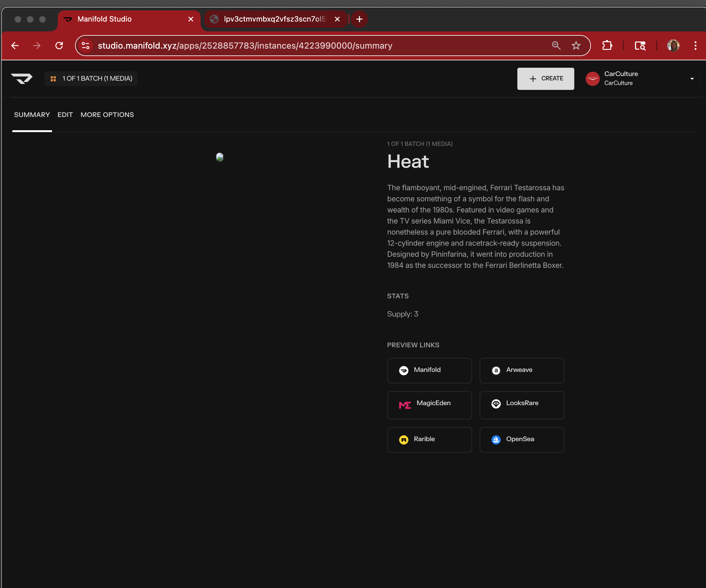Click the broken media preview thumbnail
The height and width of the screenshot is (588, 706).
pyautogui.click(x=219, y=157)
